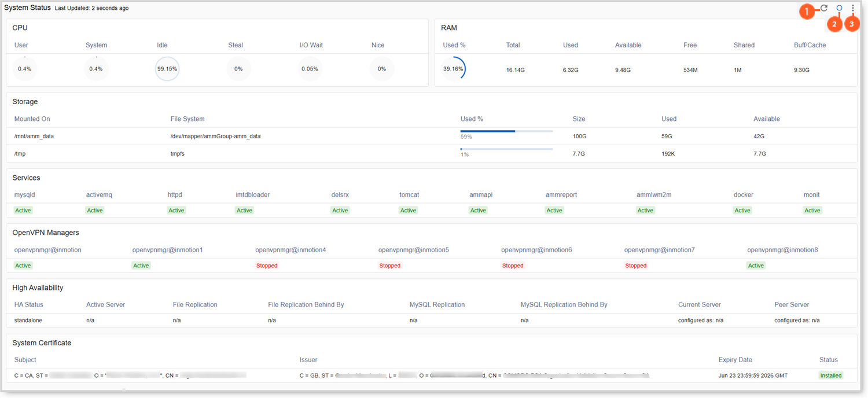This screenshot has width=868, height=398.
Task: Click the Stopped badge under openvpnmgr@inmotion7
Action: [635, 266]
